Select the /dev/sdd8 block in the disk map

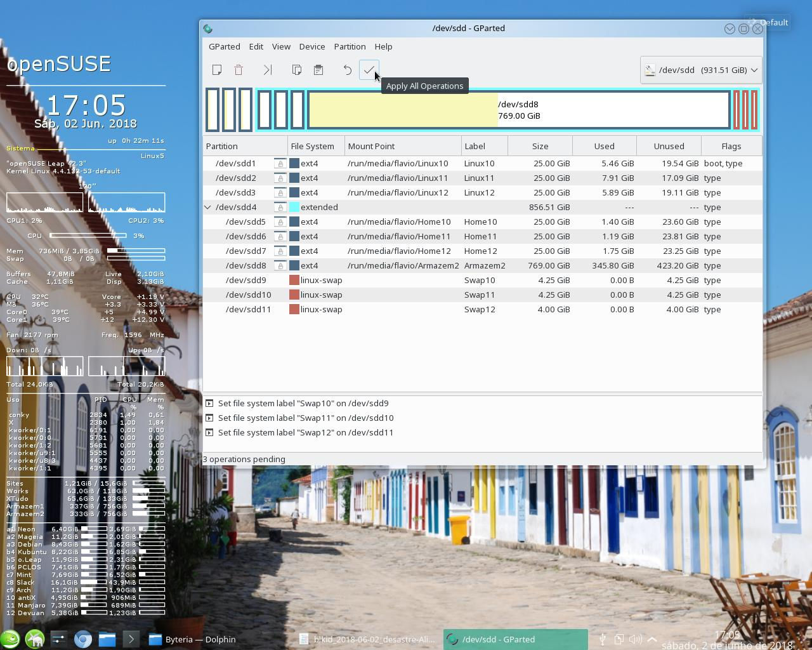click(519, 110)
